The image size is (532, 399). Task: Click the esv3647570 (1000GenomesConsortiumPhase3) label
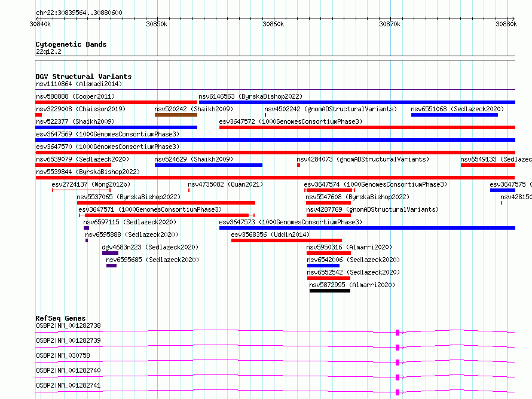pyautogui.click(x=108, y=147)
